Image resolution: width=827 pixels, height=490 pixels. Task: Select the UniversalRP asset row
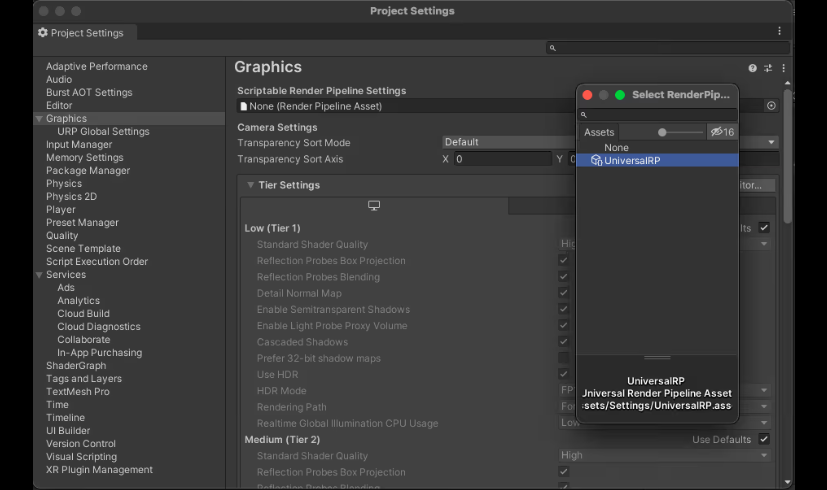pos(657,160)
